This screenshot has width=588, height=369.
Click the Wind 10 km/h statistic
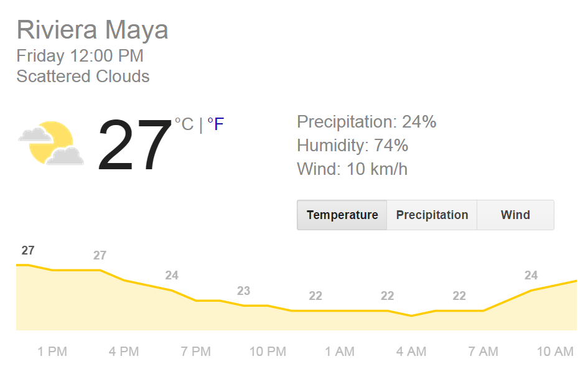click(352, 169)
